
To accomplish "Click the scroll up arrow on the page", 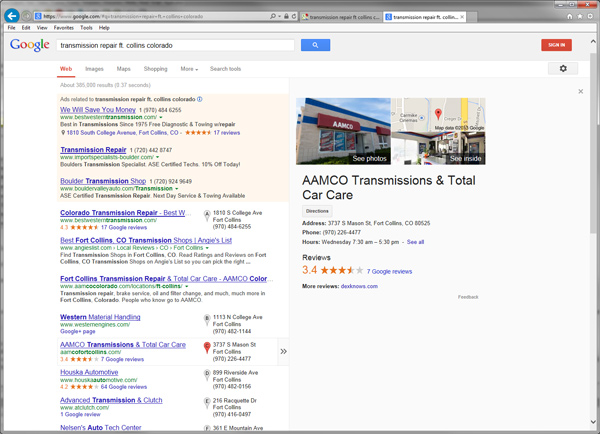I will [593, 41].
